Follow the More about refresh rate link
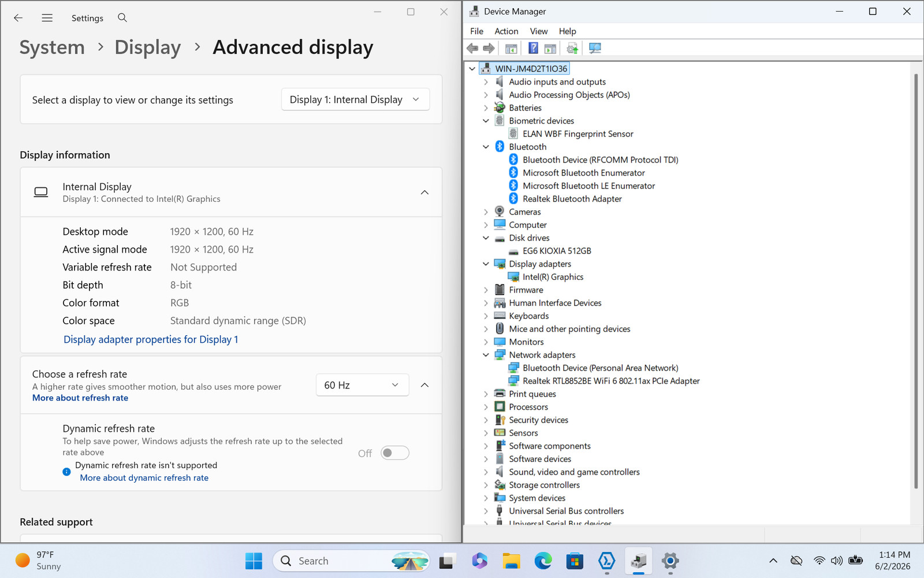This screenshot has height=578, width=924. click(80, 398)
